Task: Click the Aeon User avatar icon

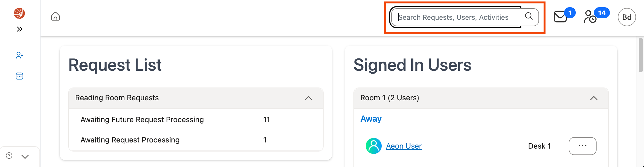Action: [373, 146]
